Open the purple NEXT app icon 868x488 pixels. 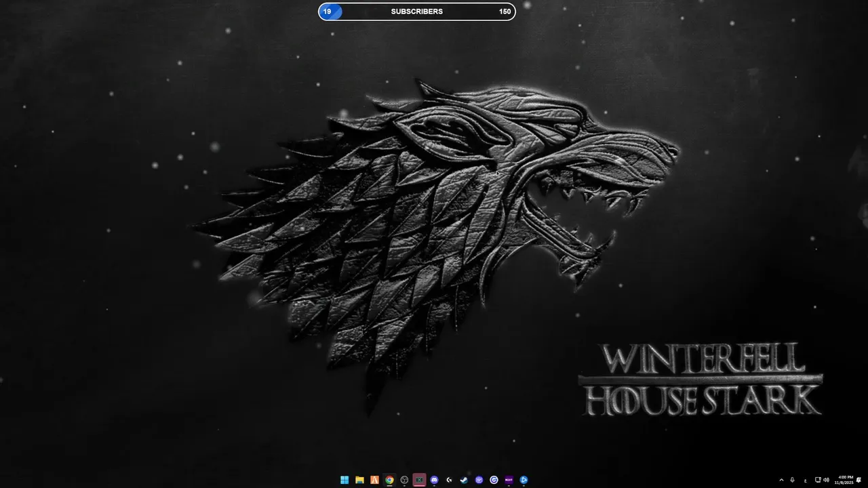point(509,480)
